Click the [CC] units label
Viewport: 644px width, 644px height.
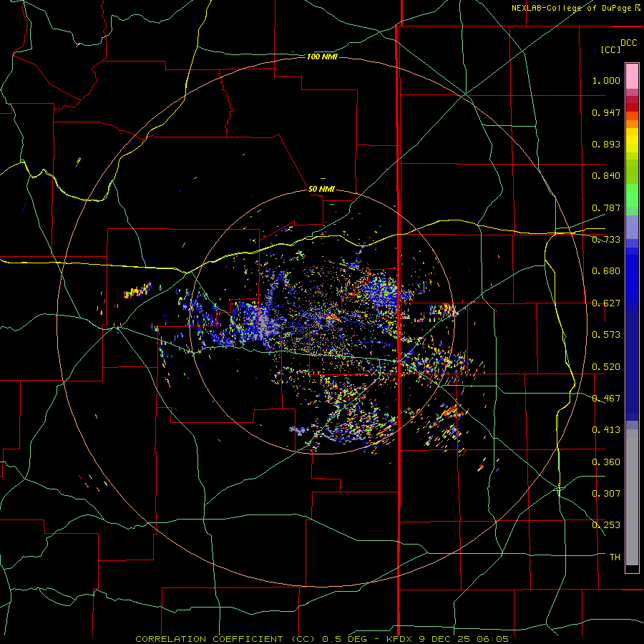point(610,49)
